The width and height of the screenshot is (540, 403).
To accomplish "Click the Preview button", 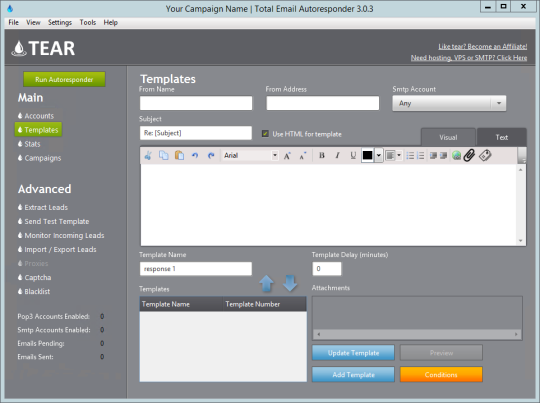I will point(441,353).
